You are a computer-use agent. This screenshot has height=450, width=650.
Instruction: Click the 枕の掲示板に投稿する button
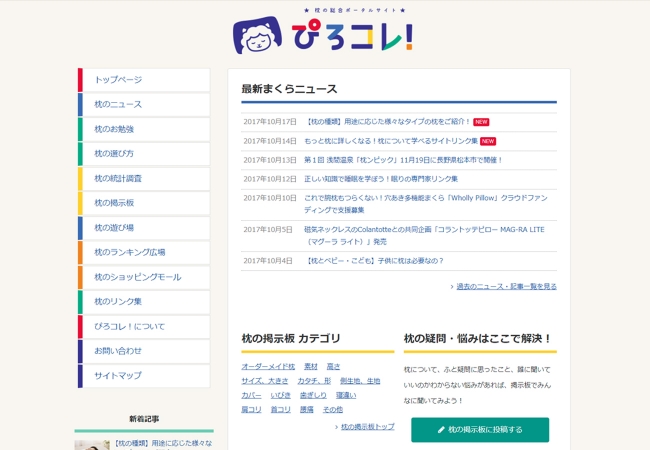(480, 430)
